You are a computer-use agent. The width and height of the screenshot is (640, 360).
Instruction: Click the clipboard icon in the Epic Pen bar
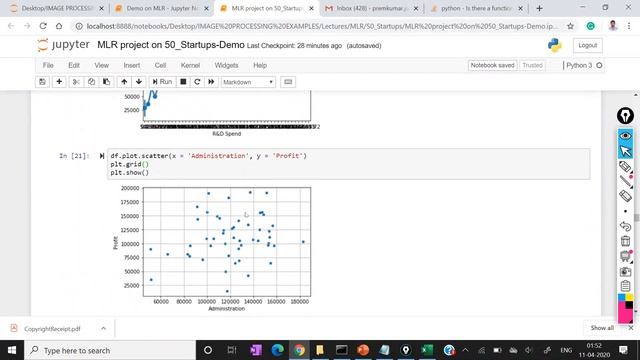[625, 286]
